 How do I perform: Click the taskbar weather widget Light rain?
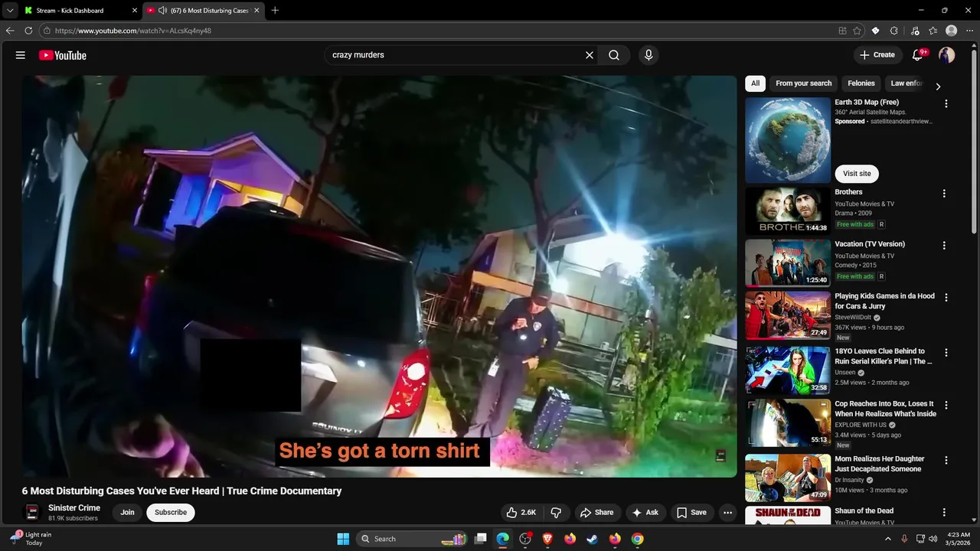pos(31,539)
